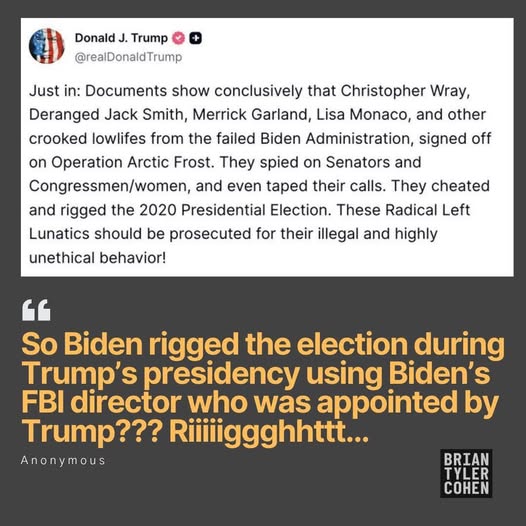526x526 pixels.
Task: Click the pink verified checkmark badge
Action: [x=178, y=38]
